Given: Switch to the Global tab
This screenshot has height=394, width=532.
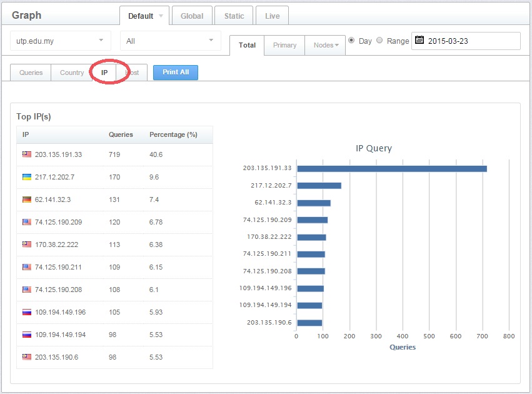Looking at the screenshot, I should pos(191,16).
